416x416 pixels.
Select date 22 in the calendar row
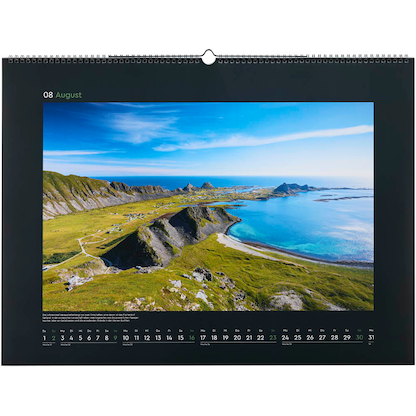pos(261,338)
